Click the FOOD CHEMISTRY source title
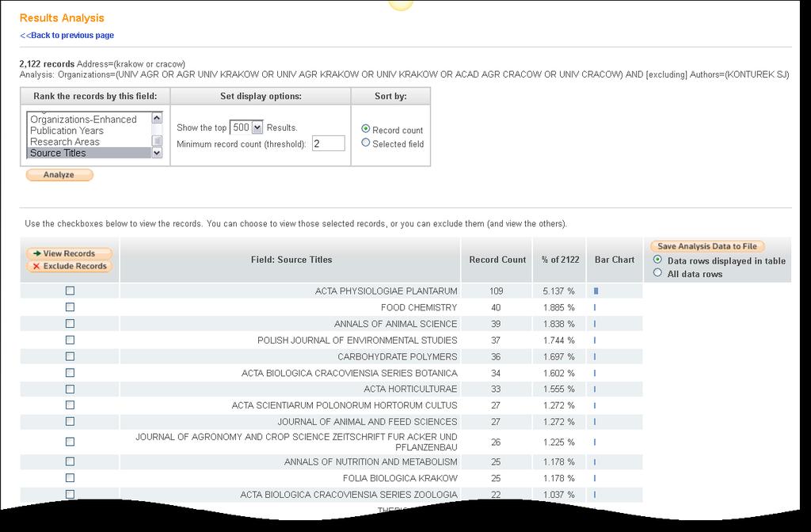 tap(419, 308)
